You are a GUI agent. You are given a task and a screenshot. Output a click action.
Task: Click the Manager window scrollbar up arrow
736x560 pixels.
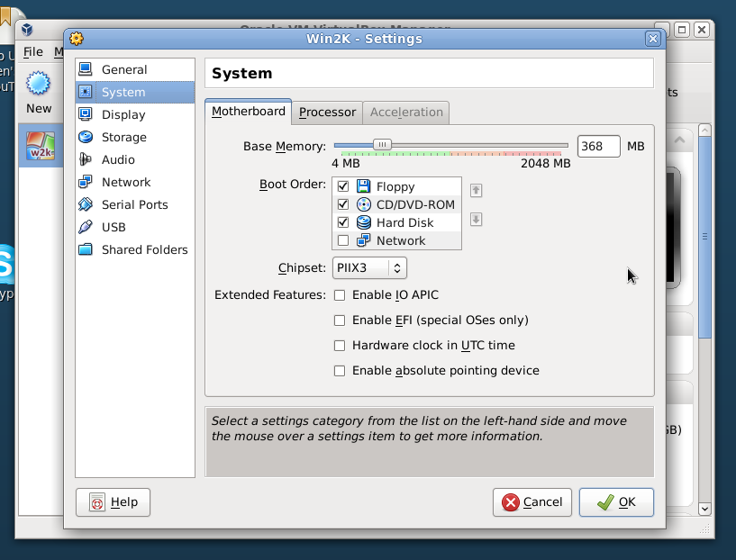coord(704,130)
